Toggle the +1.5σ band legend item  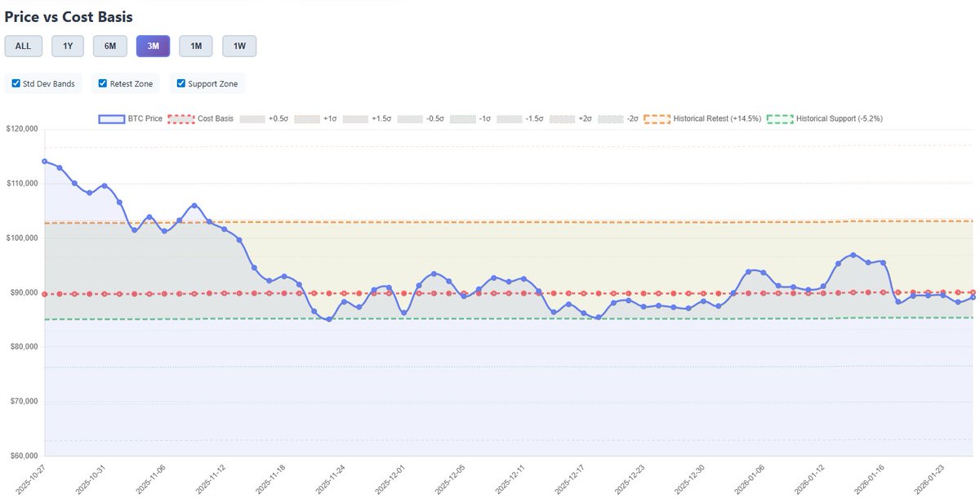click(x=367, y=118)
